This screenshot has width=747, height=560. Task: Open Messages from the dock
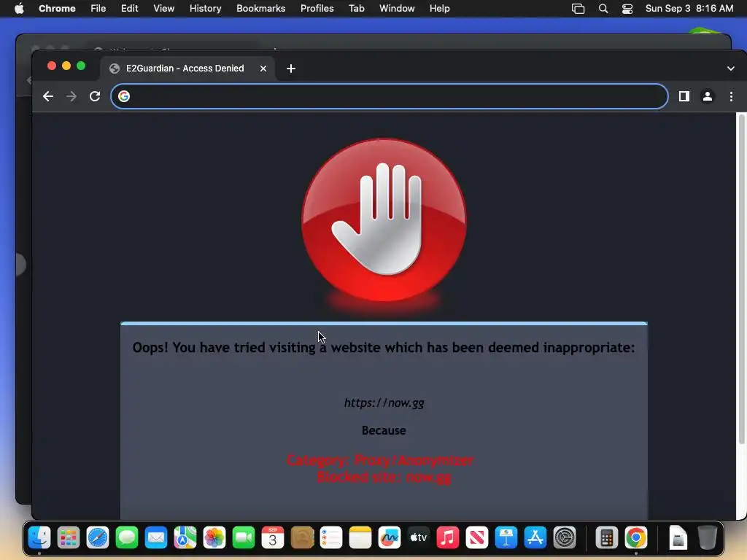tap(127, 538)
